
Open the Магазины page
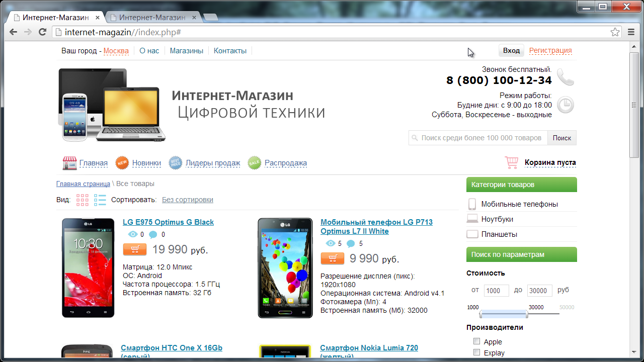[x=187, y=51]
